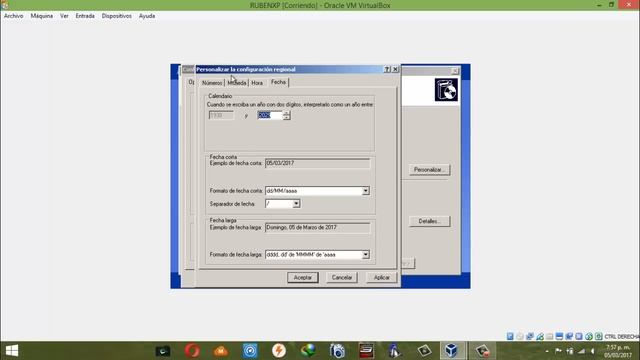
Task: Click the VirtualBox optical drive indicator
Action: [x=520, y=336]
